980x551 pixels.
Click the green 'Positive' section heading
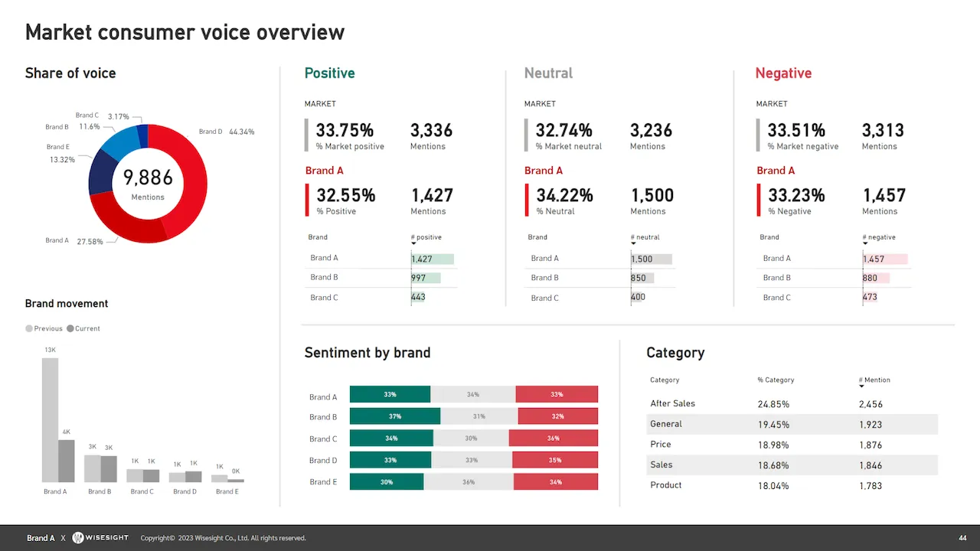click(330, 73)
